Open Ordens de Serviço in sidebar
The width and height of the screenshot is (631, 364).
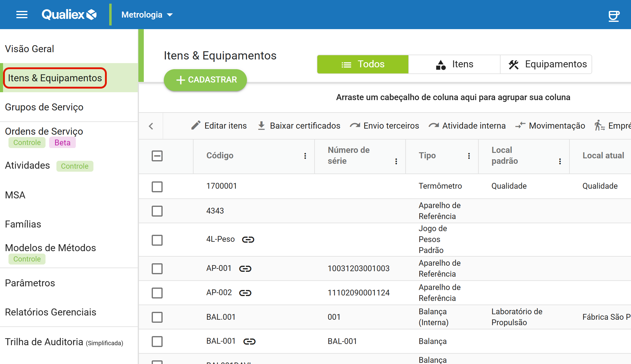pyautogui.click(x=44, y=131)
